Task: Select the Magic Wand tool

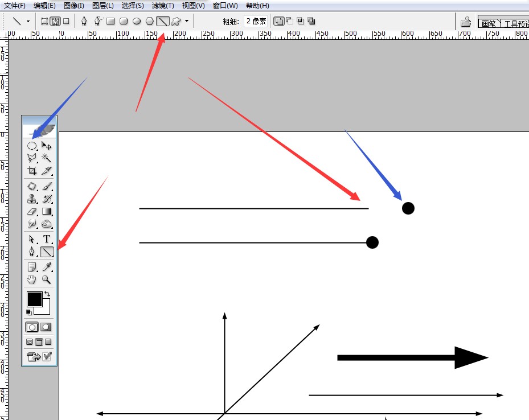Action: (x=47, y=158)
